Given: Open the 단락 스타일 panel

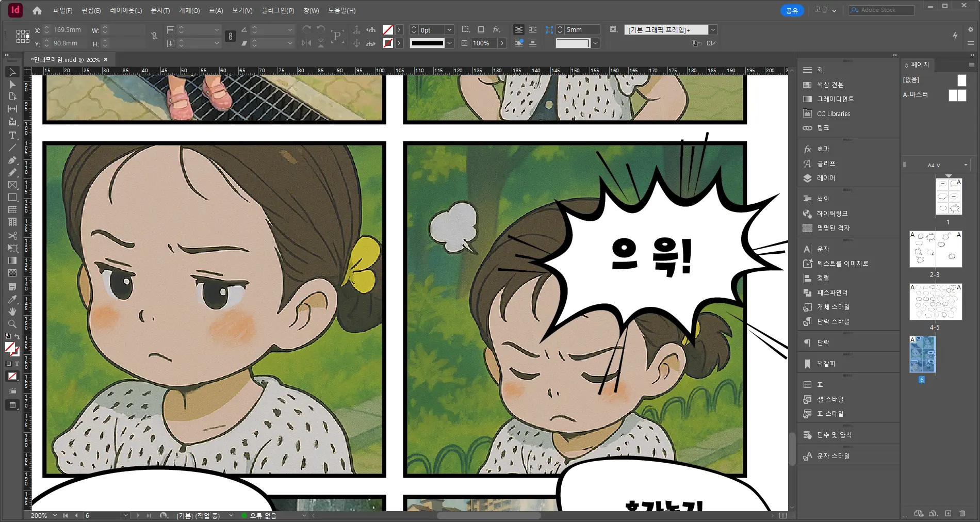Looking at the screenshot, I should tap(833, 321).
